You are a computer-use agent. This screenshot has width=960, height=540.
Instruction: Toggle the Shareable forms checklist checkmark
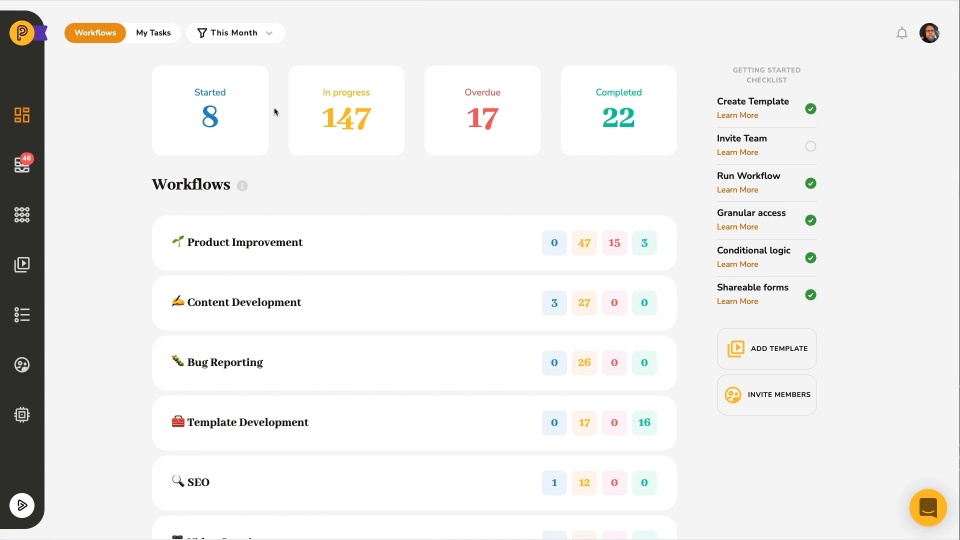pos(811,295)
